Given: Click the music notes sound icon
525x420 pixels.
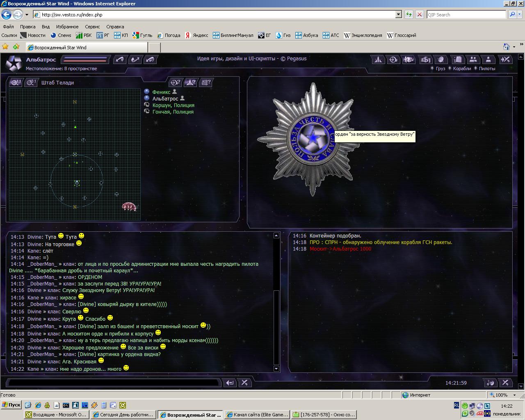Looking at the screenshot, I should (490, 383).
